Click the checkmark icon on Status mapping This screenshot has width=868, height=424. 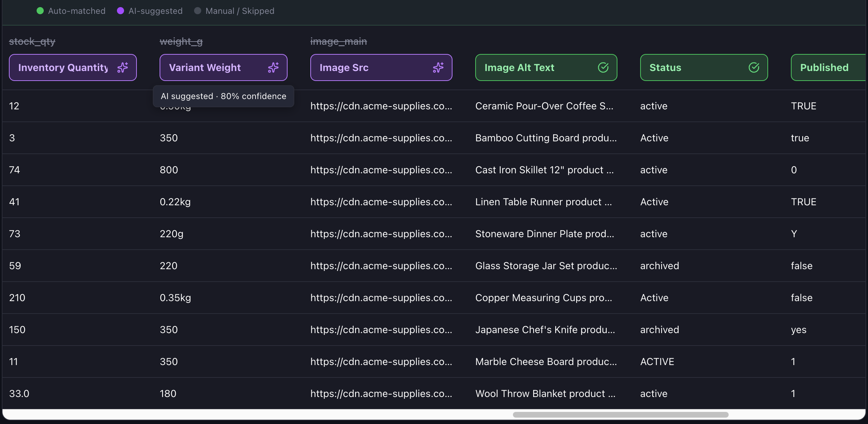(754, 67)
